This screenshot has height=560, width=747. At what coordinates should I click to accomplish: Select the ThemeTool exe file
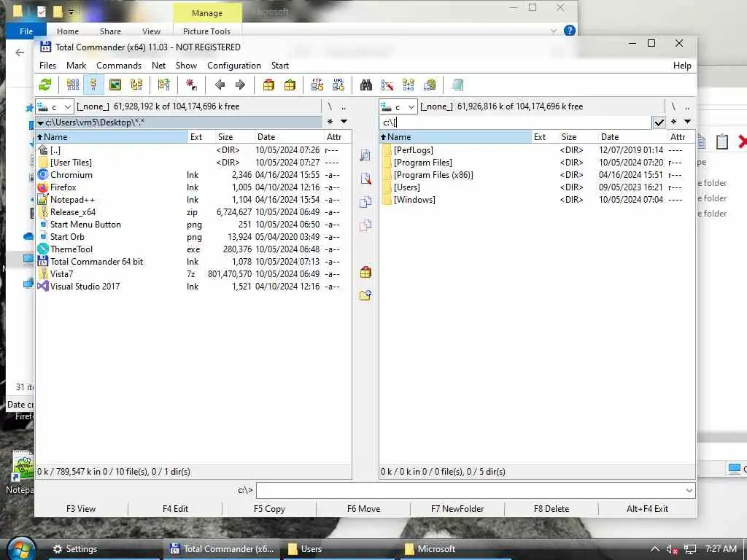click(x=193, y=249)
